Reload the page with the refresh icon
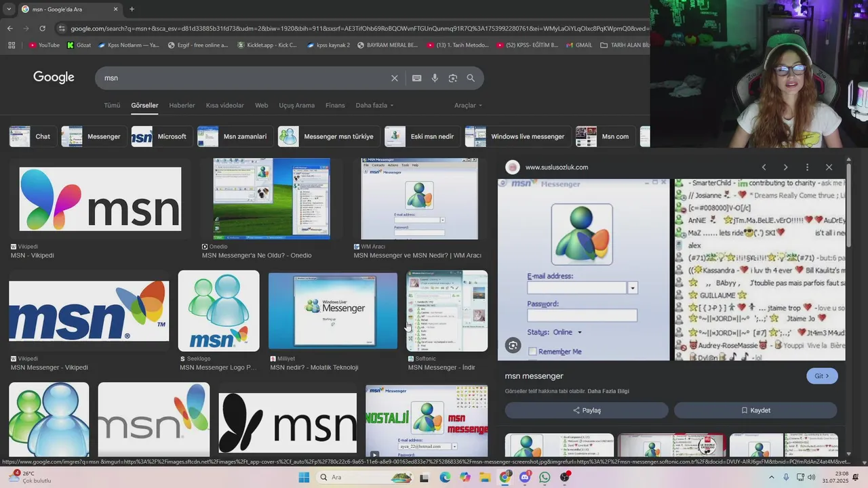Screen dimensions: 868x488 pos(42,28)
